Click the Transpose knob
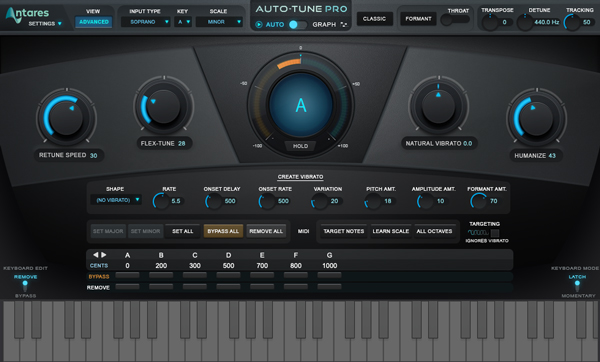The width and height of the screenshot is (600, 362). click(490, 22)
